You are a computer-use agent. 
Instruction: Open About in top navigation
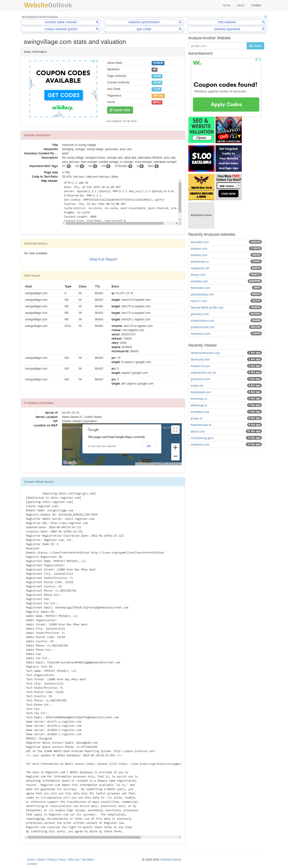pos(241,5)
